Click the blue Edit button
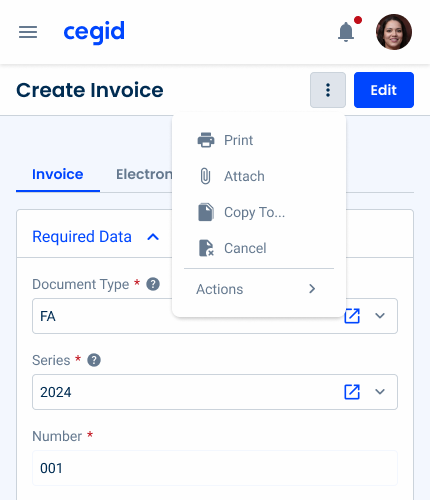Screen dimensions: 430x500 384,90
